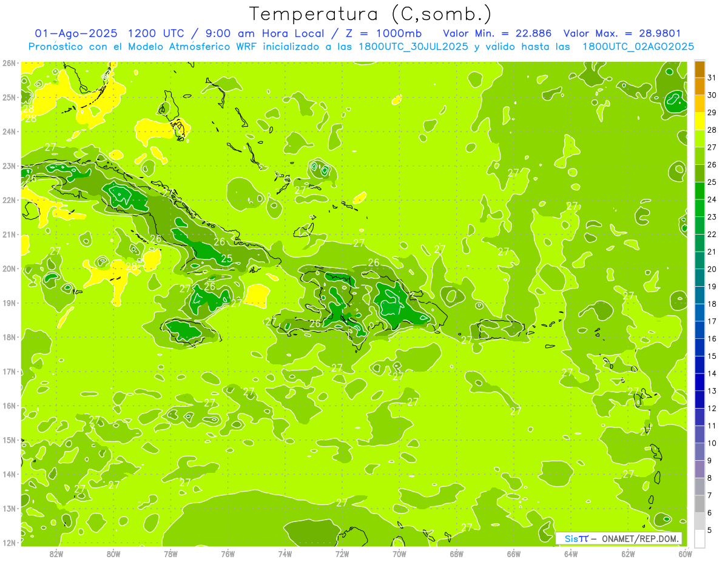Click the "21N" latitude axis label
728x562 pixels.
(8, 234)
